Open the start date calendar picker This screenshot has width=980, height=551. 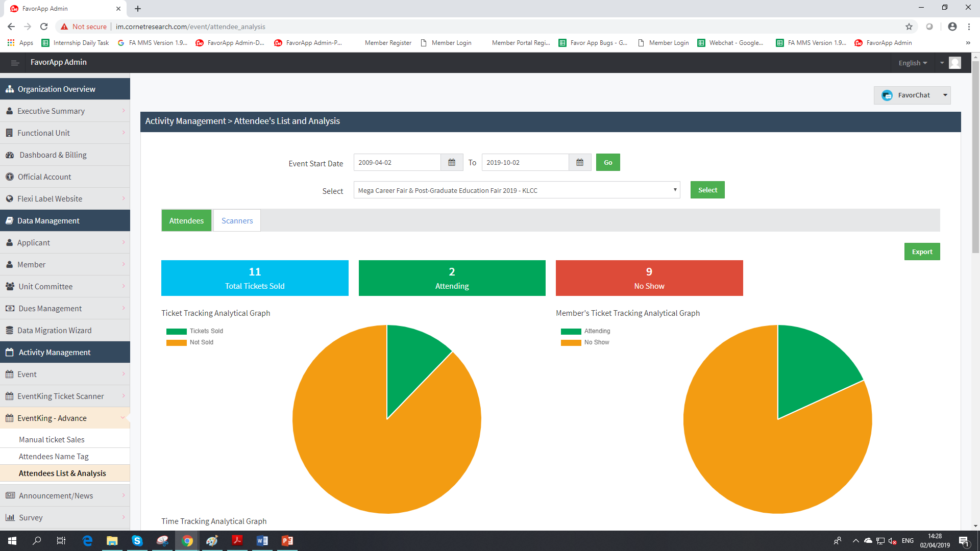tap(451, 162)
